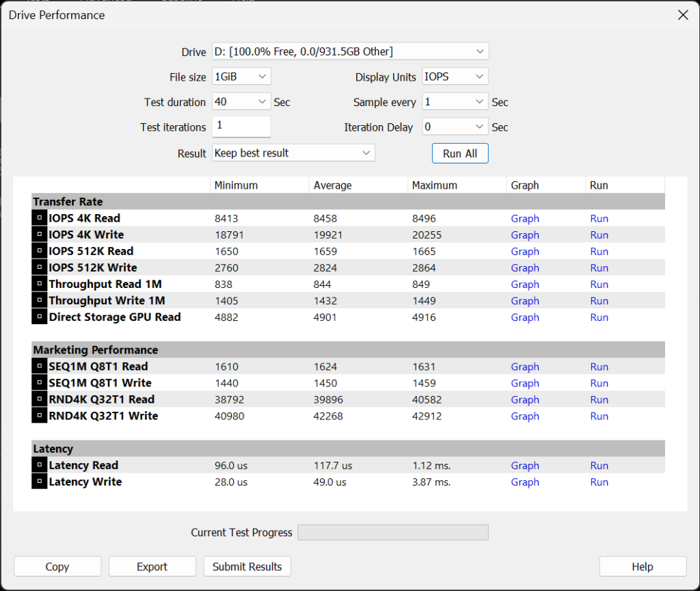
Task: Click the icon beside Latency Write
Action: [39, 482]
